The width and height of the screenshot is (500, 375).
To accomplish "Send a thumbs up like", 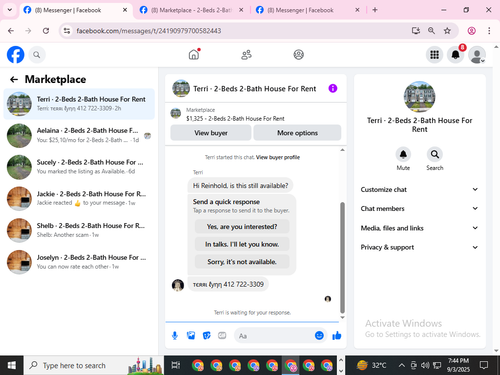I will (x=337, y=335).
